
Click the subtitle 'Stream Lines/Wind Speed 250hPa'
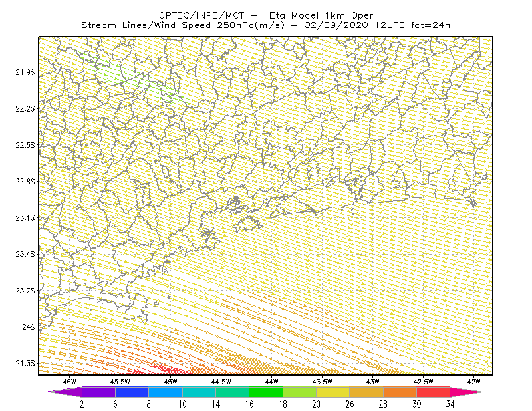click(182, 25)
